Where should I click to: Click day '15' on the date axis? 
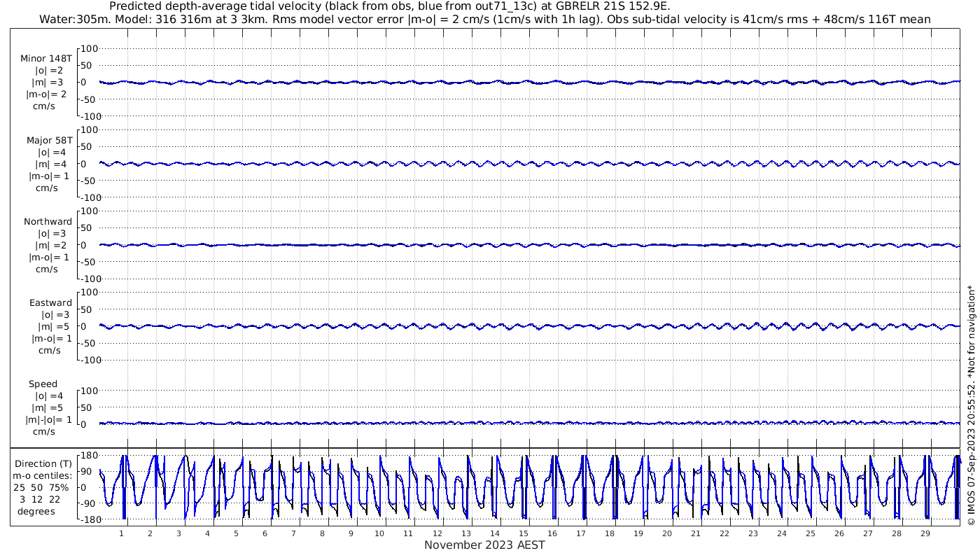point(523,533)
